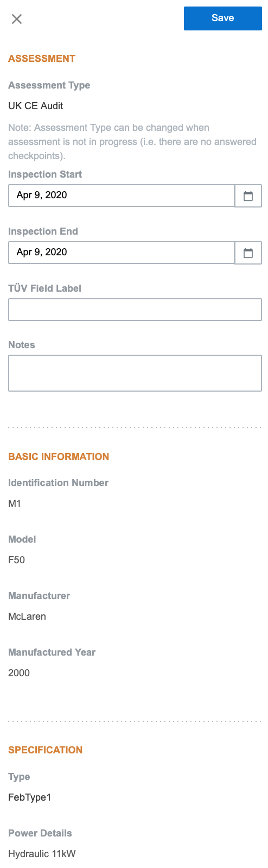Screen dimensions: 268x868
Task: Focus the Inspection Start date field
Action: coord(122,196)
